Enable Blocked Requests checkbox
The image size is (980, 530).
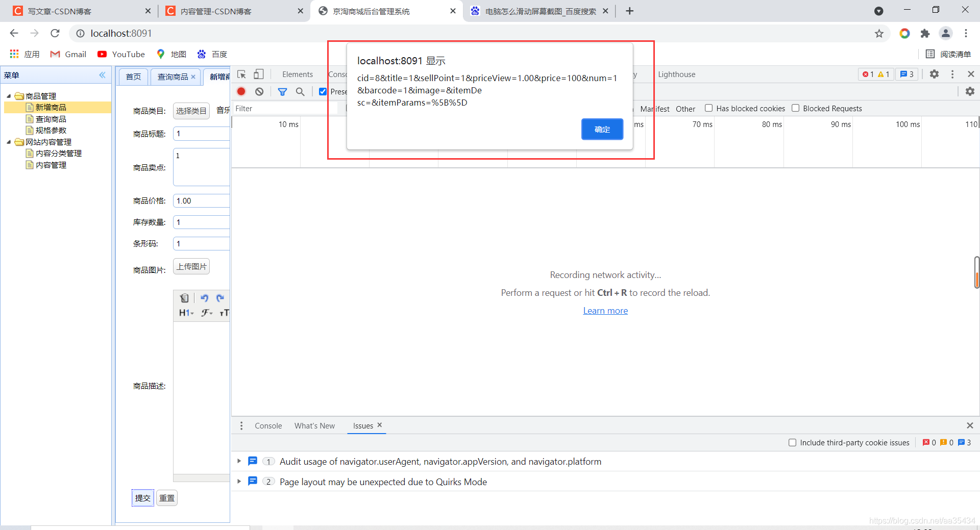pyautogui.click(x=795, y=108)
